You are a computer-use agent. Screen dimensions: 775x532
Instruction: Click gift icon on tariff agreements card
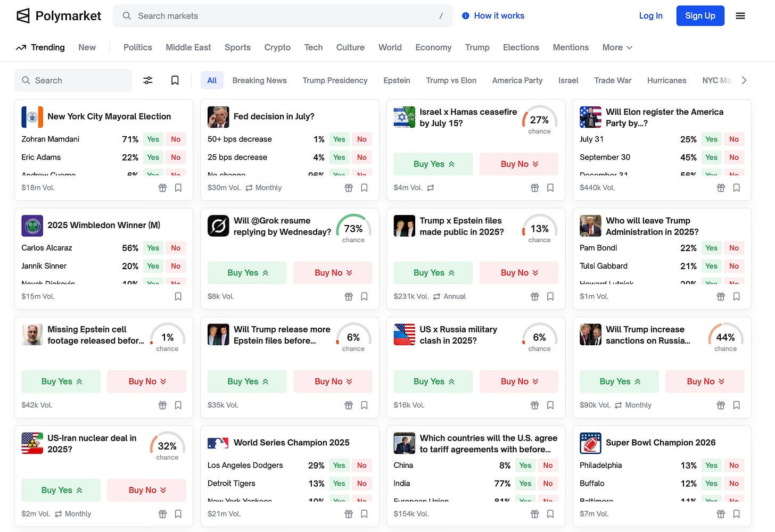click(x=535, y=514)
